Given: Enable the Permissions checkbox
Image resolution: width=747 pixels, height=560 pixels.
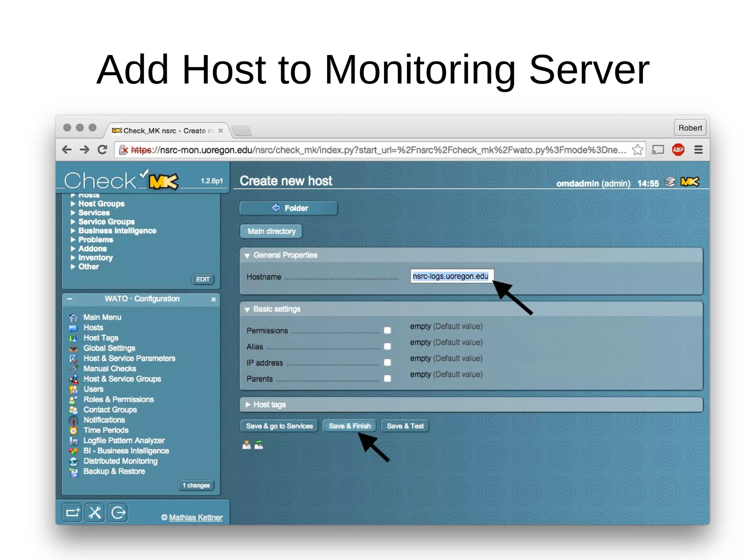Looking at the screenshot, I should [387, 330].
